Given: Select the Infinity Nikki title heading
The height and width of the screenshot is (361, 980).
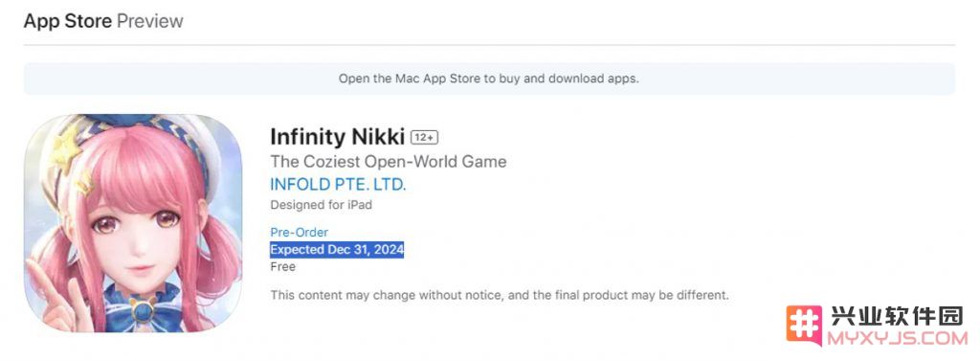Looking at the screenshot, I should click(338, 136).
